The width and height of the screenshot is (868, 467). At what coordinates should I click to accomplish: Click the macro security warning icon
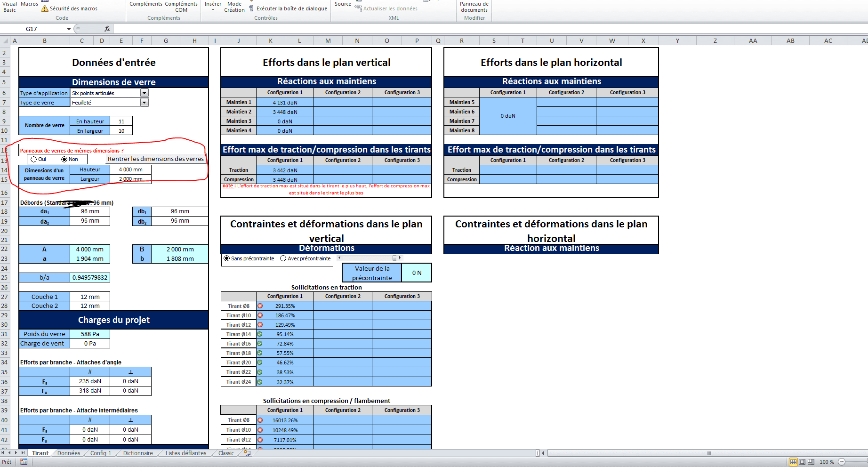coord(45,8)
